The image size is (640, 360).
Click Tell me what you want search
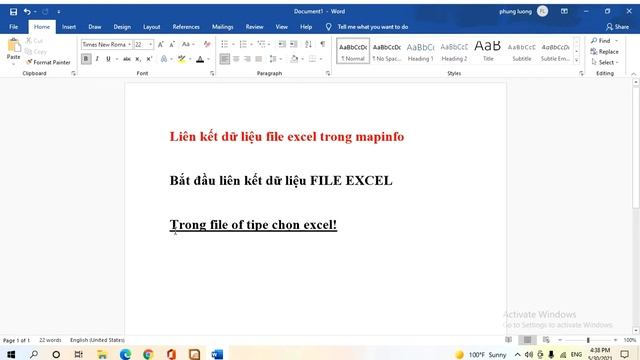tap(372, 27)
